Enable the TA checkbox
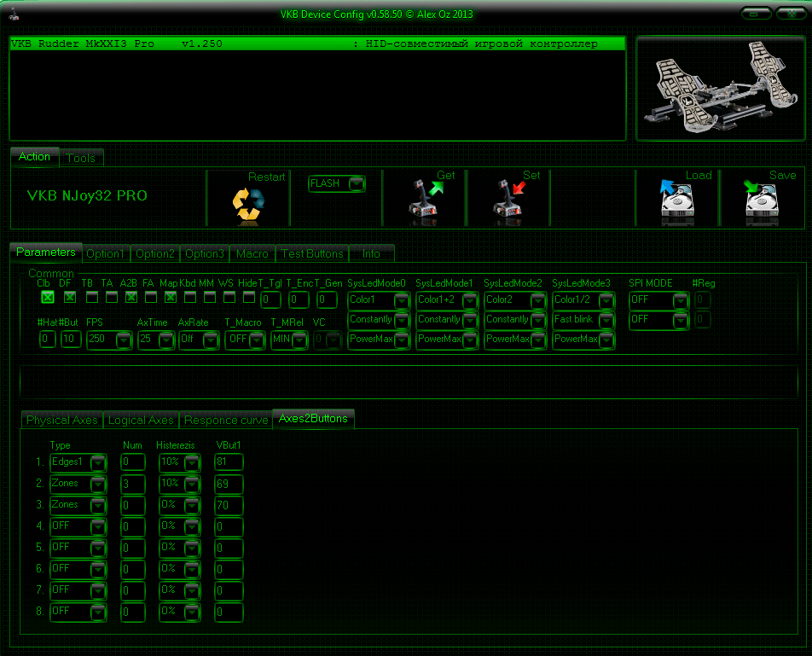 [x=112, y=297]
